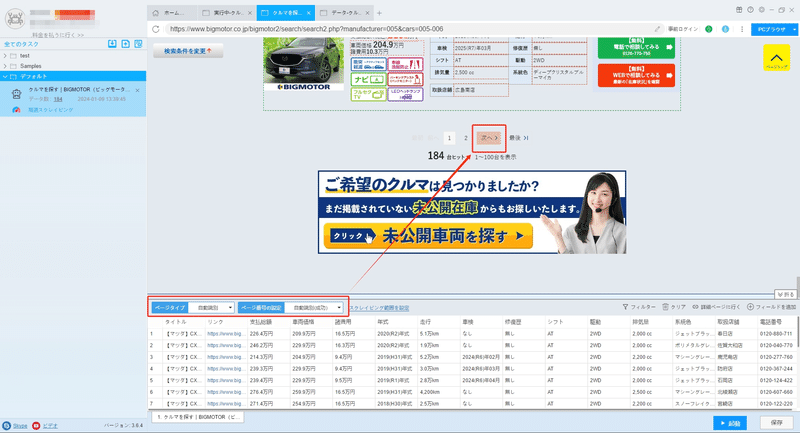Switch to the ホーム tab
Viewport: 800px width, 433px height.
(172, 13)
